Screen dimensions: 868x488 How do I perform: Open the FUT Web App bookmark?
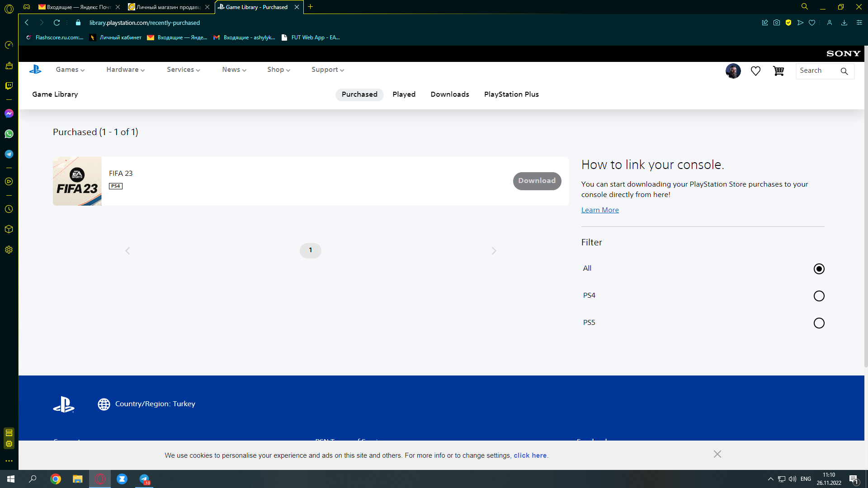tap(311, 38)
